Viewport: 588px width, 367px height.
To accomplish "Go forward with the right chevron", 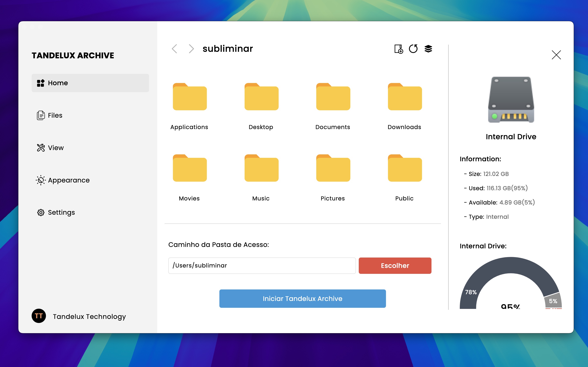I will (192, 49).
